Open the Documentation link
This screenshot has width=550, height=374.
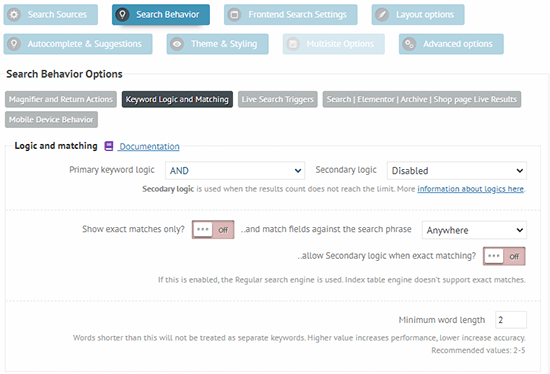point(149,146)
